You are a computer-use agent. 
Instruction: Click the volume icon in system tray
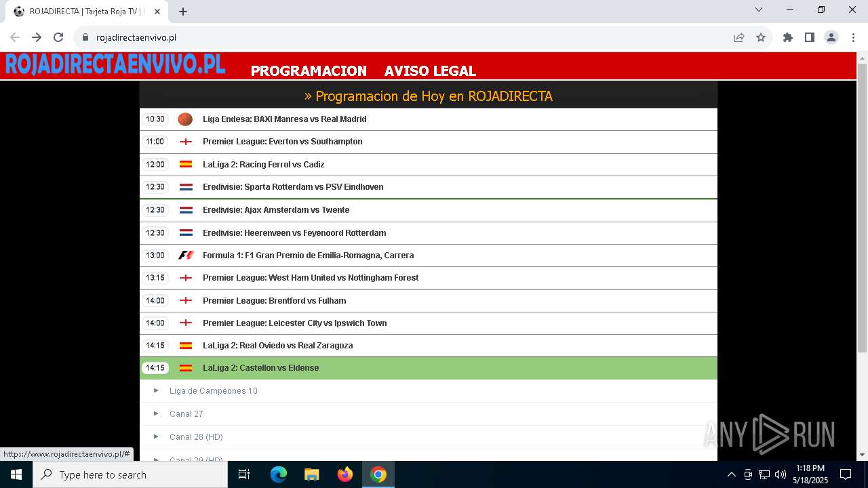click(x=781, y=474)
